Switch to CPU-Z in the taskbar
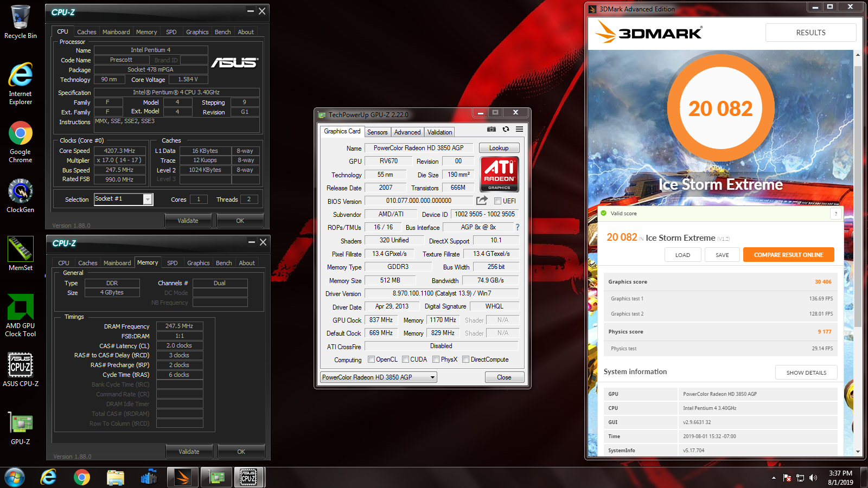This screenshot has height=488, width=868. click(x=248, y=477)
